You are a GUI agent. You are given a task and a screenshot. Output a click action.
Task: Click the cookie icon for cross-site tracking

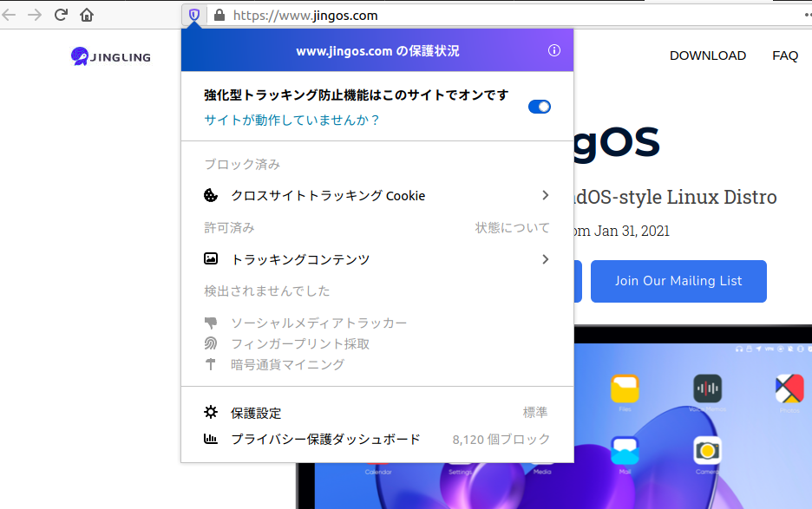click(x=211, y=195)
